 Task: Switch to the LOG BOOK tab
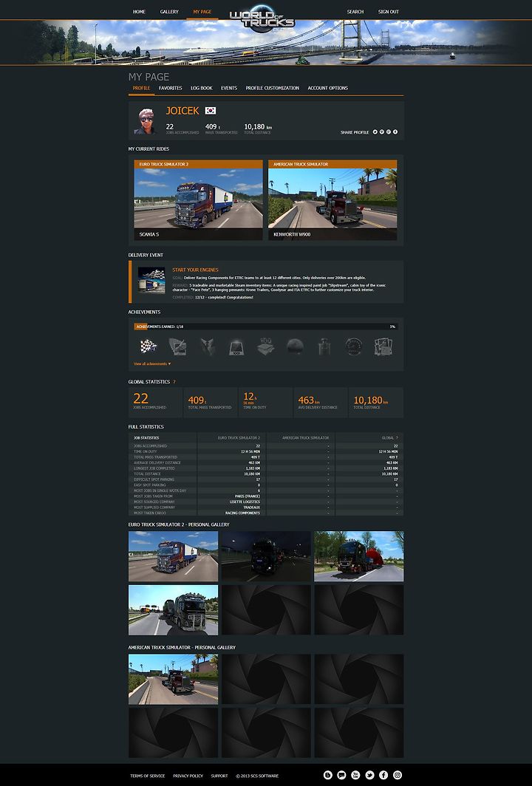[202, 88]
